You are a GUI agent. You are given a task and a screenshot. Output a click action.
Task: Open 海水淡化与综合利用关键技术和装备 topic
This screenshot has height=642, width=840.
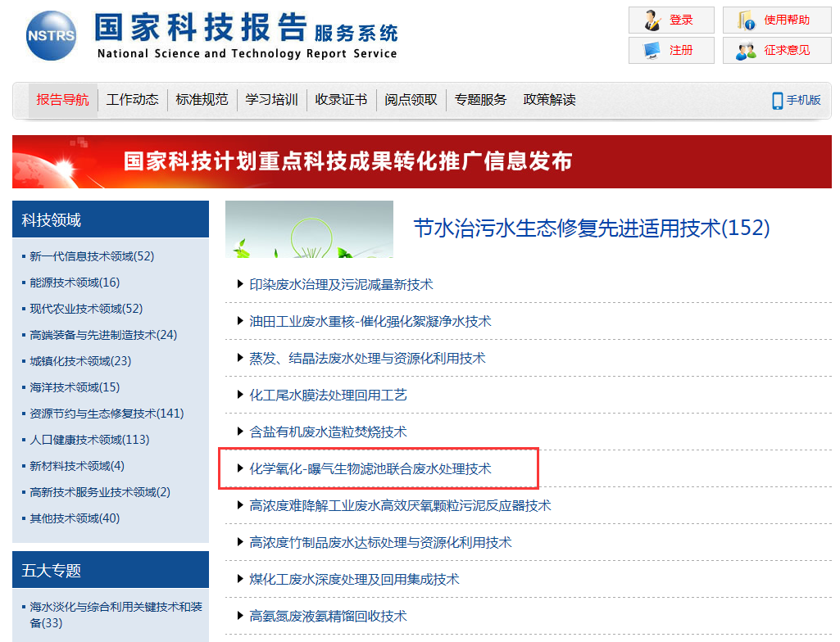116,614
